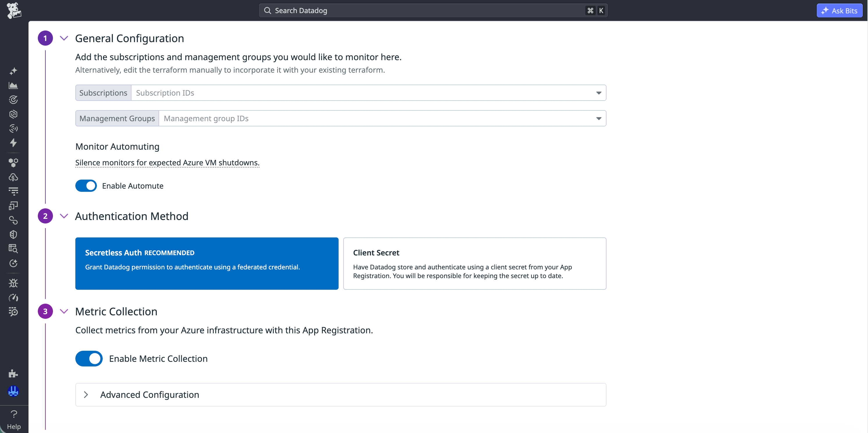Open the radar sweep sidebar icon
This screenshot has height=433, width=868.
click(13, 128)
